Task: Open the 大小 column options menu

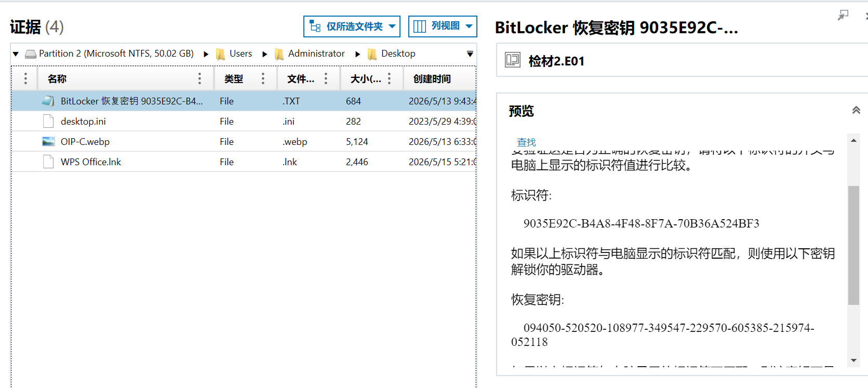Action: pos(389,78)
